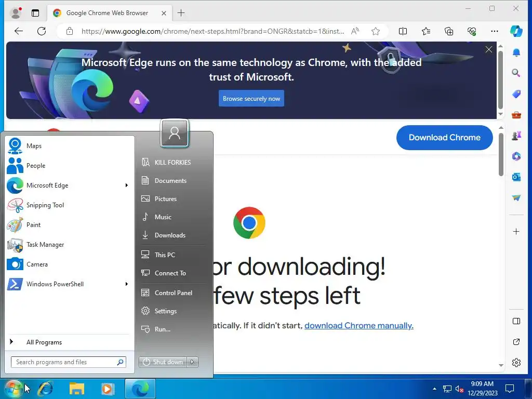
Task: Click the user account picture
Action: point(175,133)
